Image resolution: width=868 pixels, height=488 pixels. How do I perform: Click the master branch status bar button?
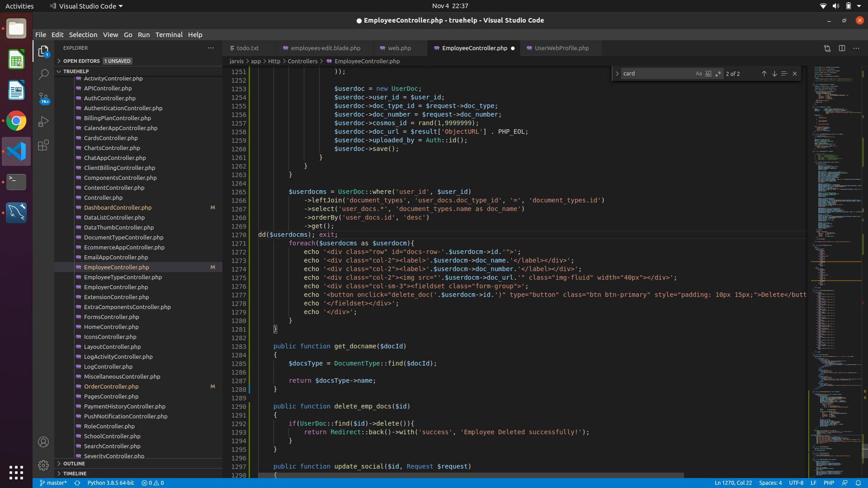pyautogui.click(x=53, y=483)
